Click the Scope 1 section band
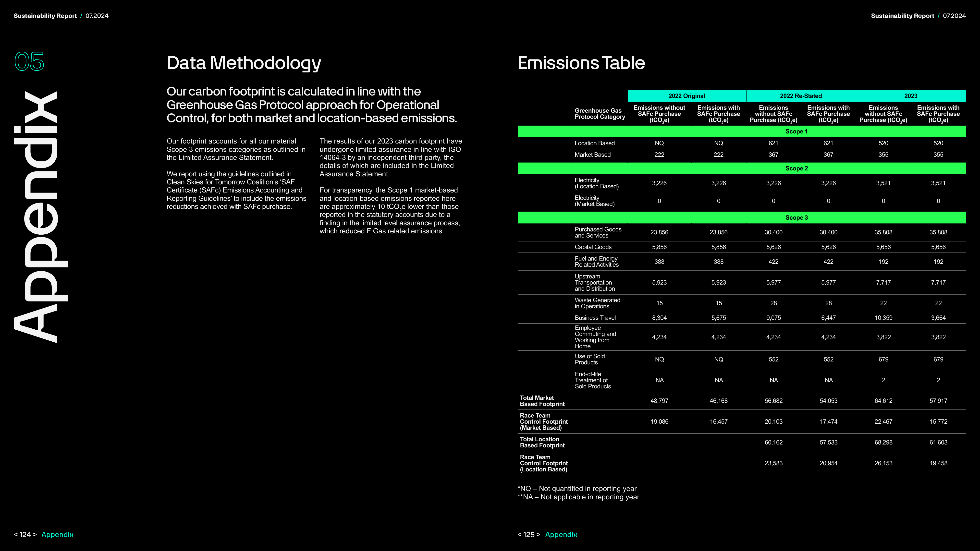This screenshot has width=980, height=551. coord(741,131)
